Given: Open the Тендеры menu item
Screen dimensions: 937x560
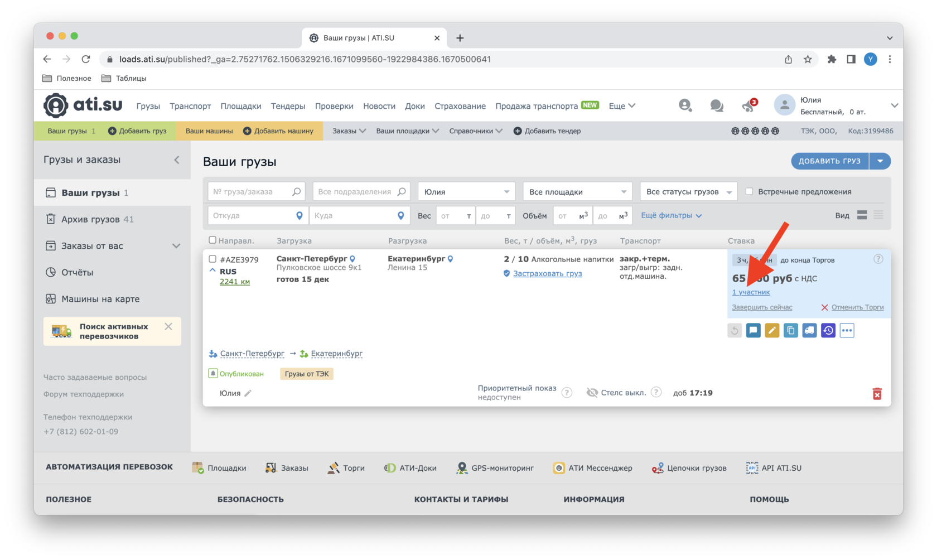Looking at the screenshot, I should point(288,106).
